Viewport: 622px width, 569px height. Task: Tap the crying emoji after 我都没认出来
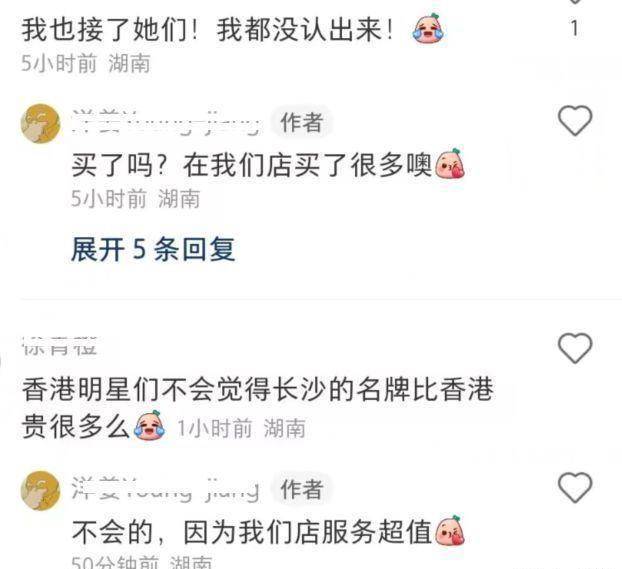(x=428, y=28)
